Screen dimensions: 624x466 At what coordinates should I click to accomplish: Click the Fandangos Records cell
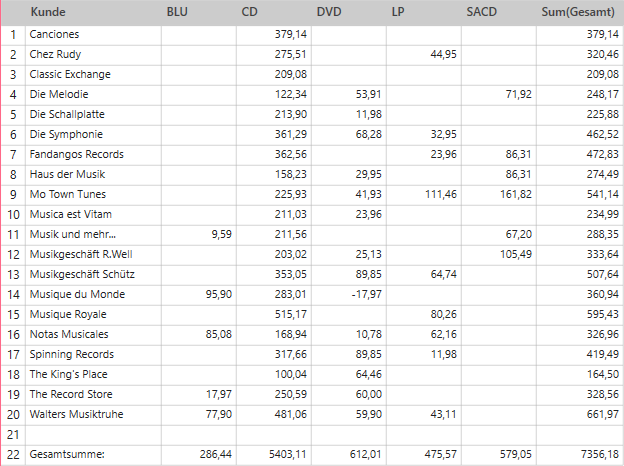pyautogui.click(x=77, y=154)
